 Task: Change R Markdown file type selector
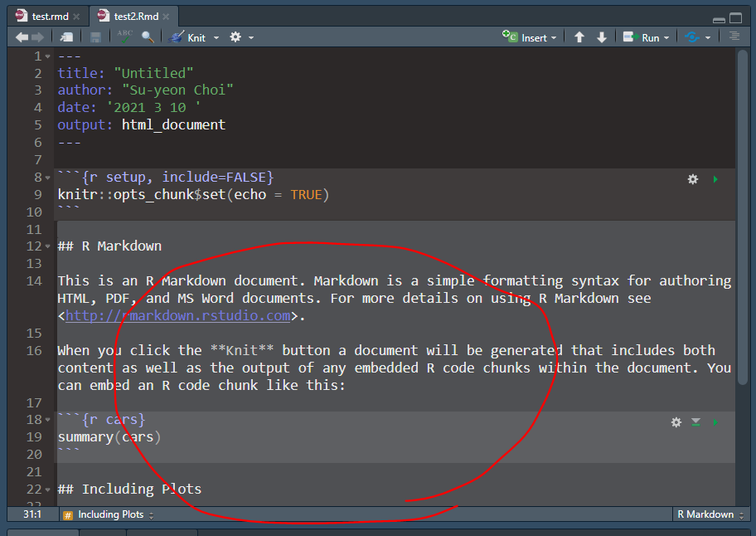710,514
